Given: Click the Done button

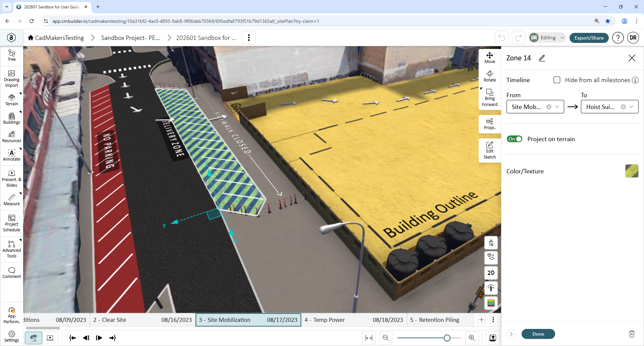Looking at the screenshot, I should pos(538,334).
